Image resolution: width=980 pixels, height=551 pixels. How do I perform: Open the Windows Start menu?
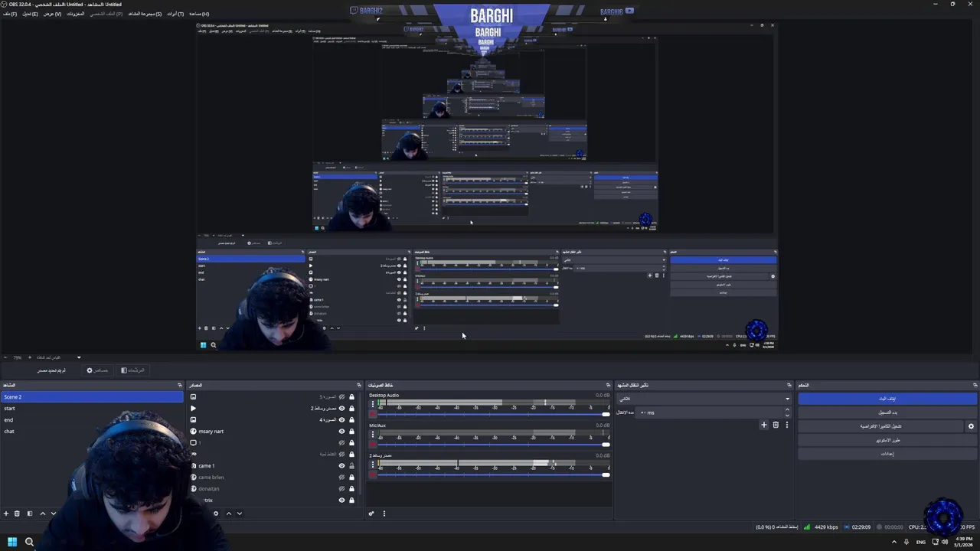(x=12, y=542)
